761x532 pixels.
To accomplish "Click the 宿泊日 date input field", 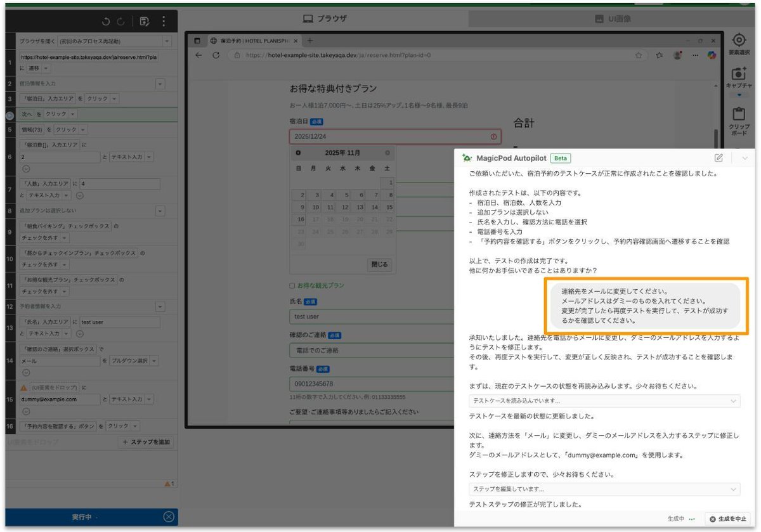I will 394,136.
